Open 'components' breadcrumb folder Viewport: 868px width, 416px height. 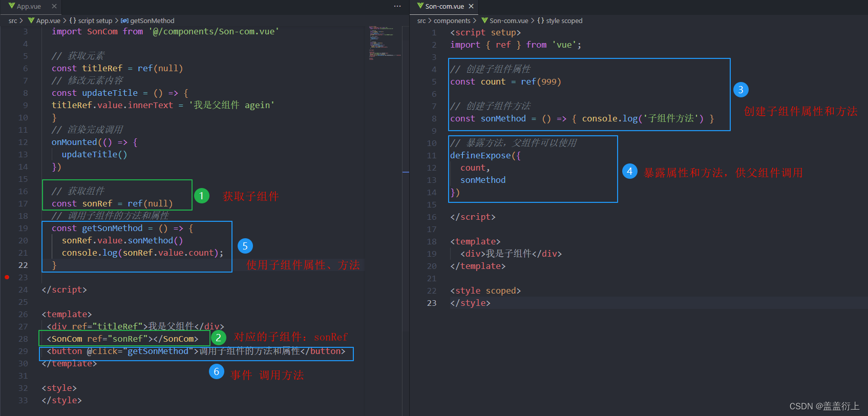452,21
